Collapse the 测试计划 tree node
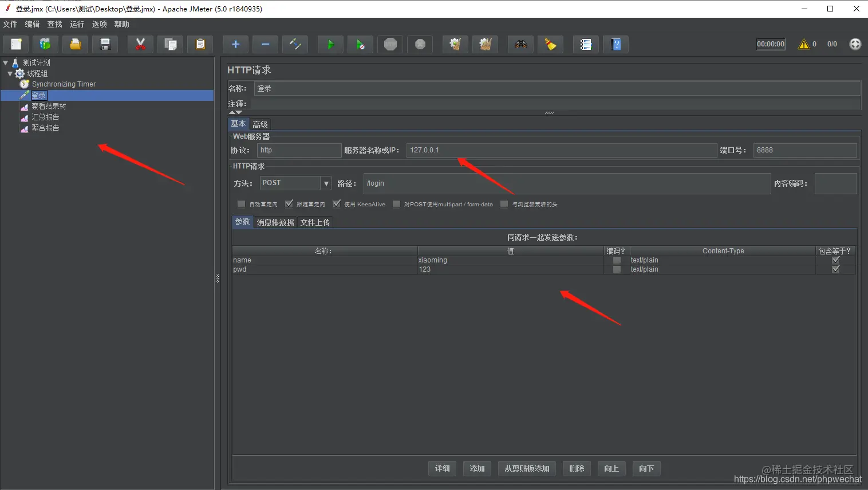868x490 pixels. [x=6, y=62]
